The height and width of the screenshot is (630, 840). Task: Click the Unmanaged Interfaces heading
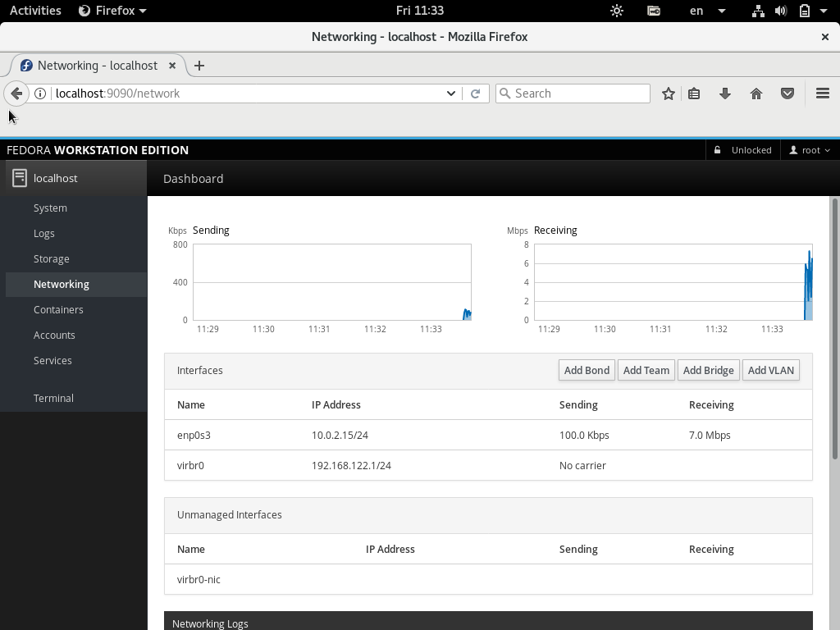tap(230, 515)
